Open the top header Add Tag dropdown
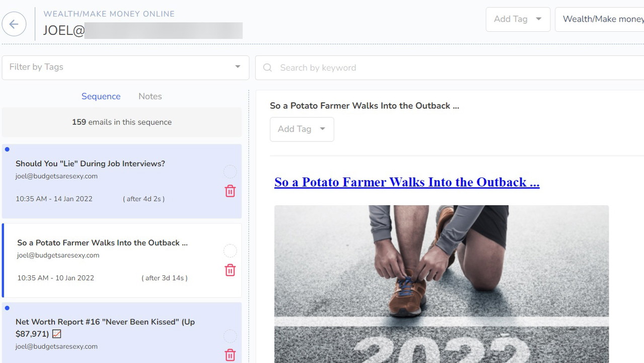Image resolution: width=644 pixels, height=363 pixels. (518, 19)
